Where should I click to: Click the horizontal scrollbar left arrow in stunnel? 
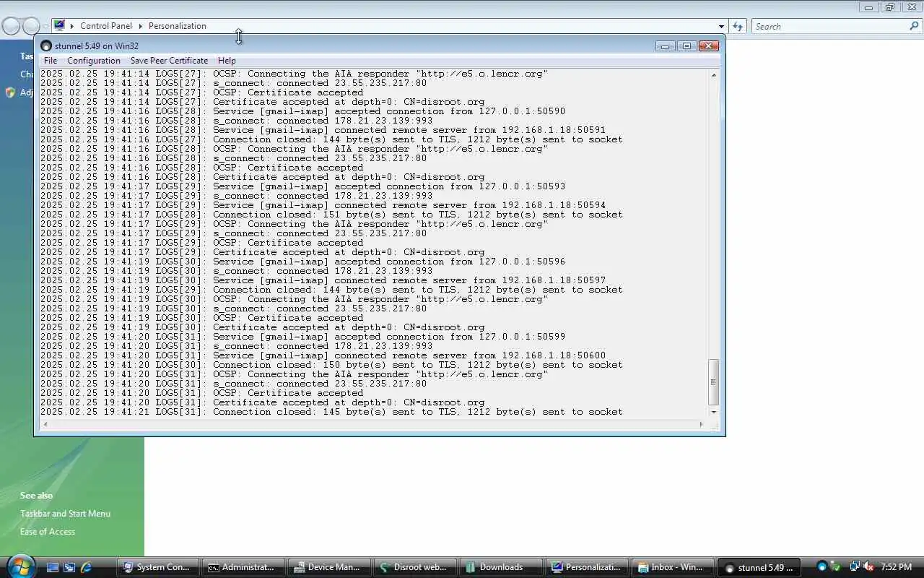(x=45, y=424)
